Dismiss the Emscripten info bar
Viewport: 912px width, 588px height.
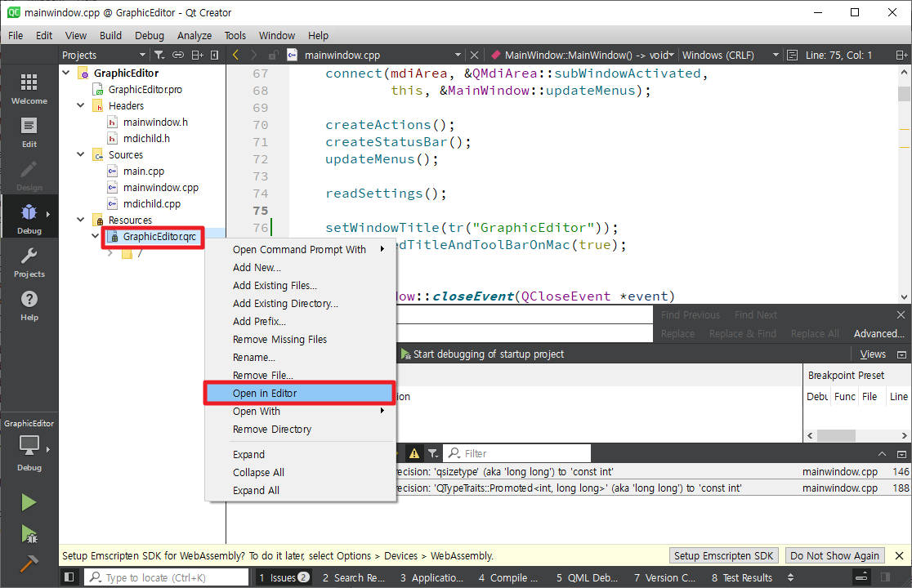pos(899,556)
